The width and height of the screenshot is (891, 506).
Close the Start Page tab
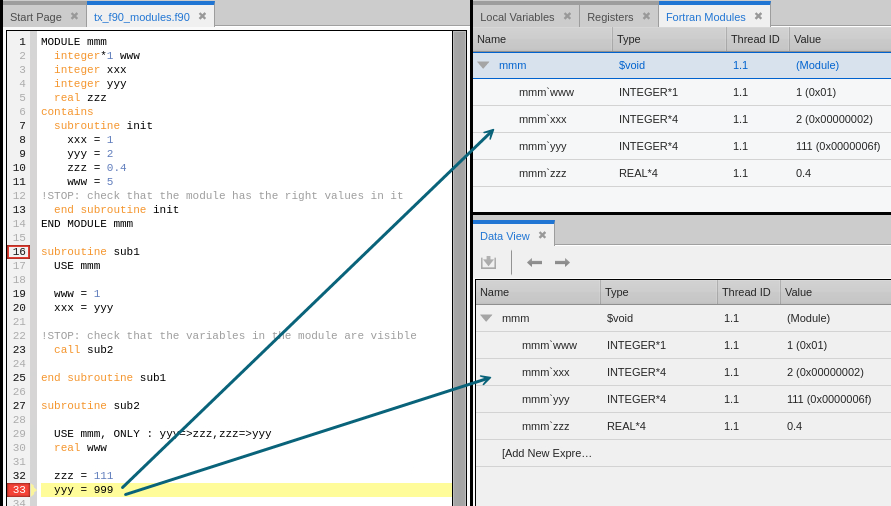pyautogui.click(x=74, y=16)
